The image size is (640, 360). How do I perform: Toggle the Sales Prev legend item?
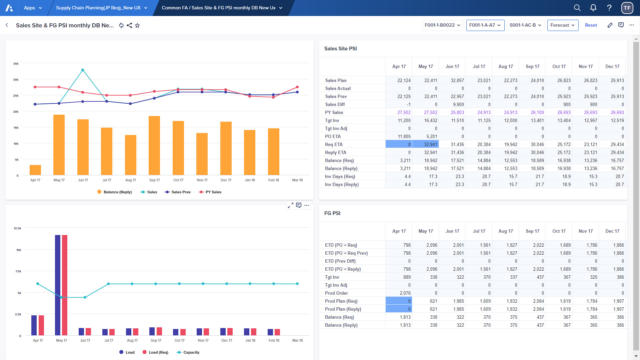pyautogui.click(x=178, y=192)
